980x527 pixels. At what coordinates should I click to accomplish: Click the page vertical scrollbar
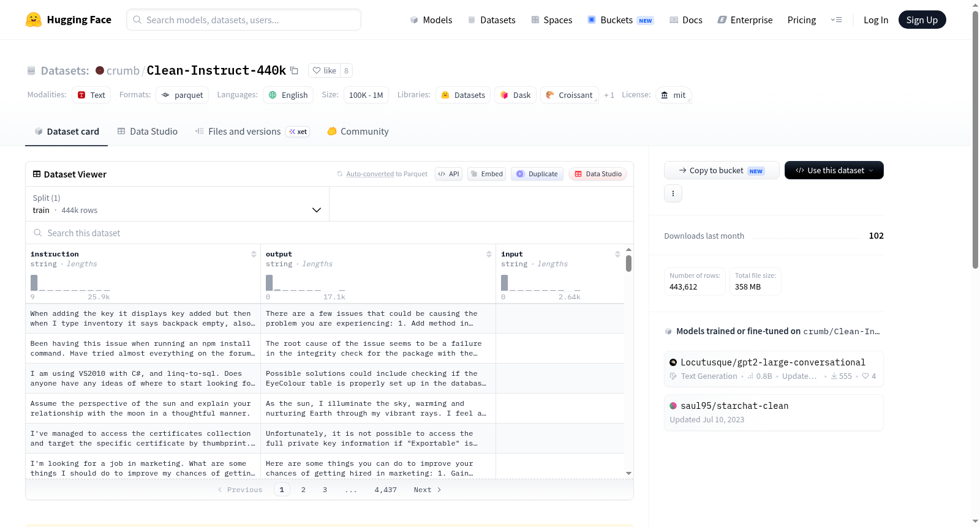coord(975,140)
